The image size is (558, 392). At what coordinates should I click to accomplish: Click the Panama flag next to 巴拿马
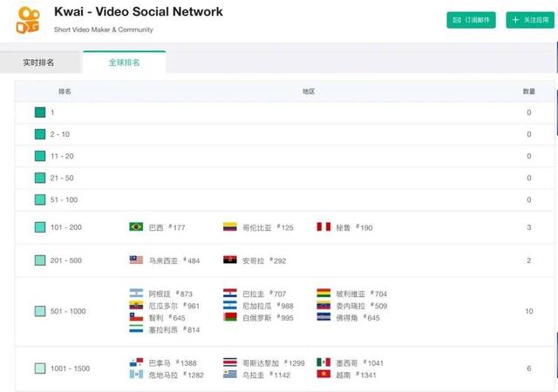(x=136, y=362)
